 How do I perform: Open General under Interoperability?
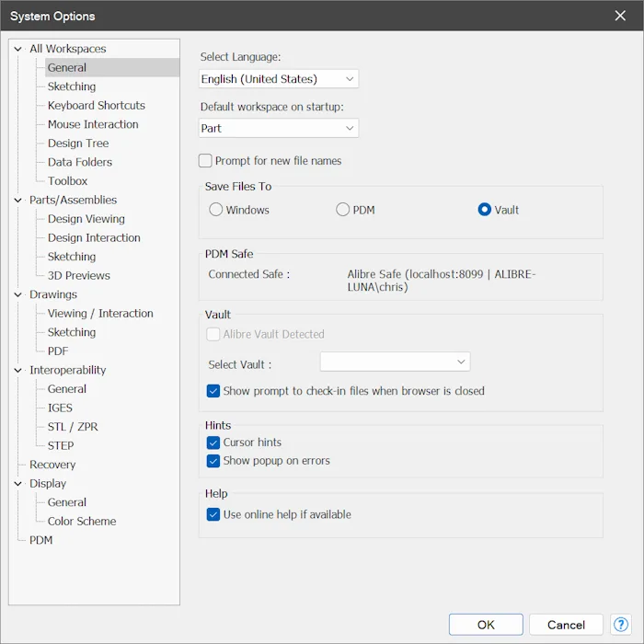[67, 388]
